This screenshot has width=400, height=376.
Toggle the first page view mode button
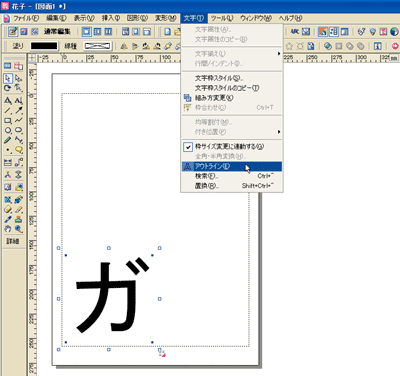click(x=86, y=32)
